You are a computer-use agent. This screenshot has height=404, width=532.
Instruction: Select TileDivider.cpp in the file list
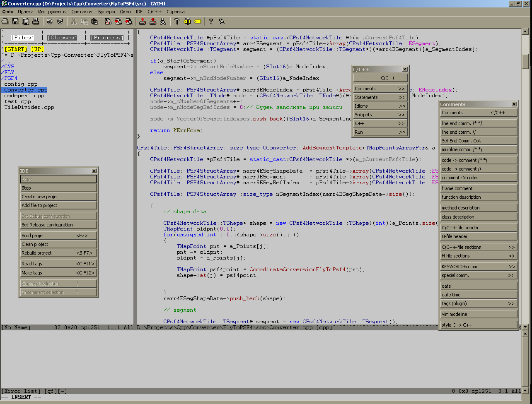click(29, 107)
